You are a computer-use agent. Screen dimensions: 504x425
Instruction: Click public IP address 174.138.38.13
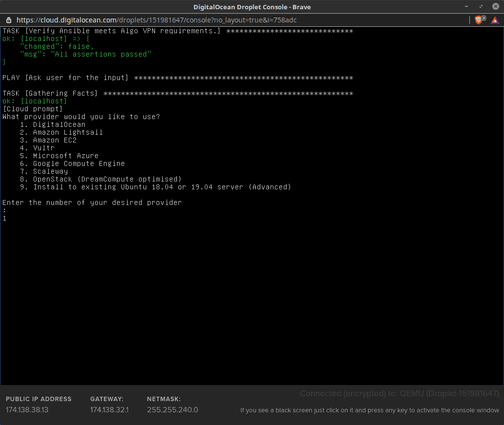click(x=27, y=410)
